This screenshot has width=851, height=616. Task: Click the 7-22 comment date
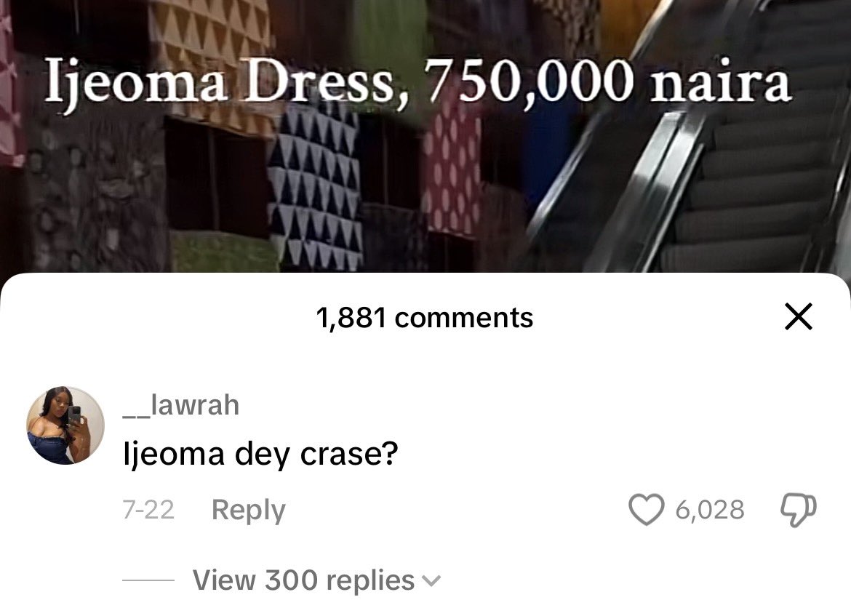tap(148, 510)
